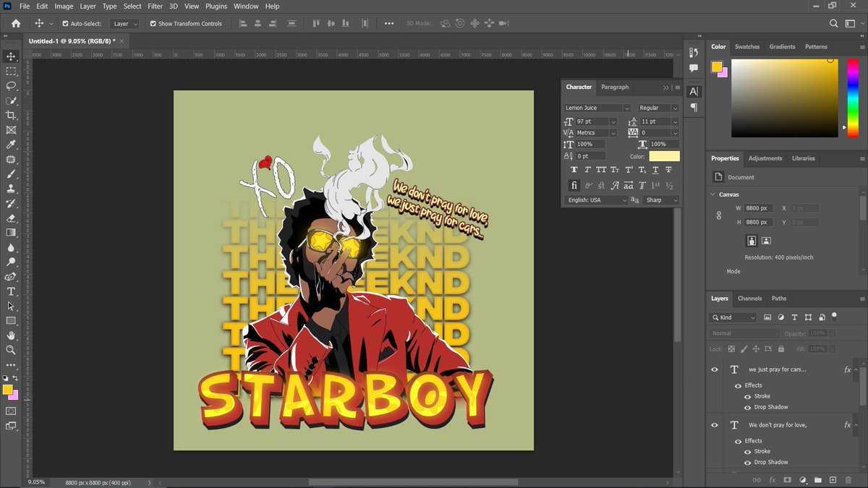Viewport: 868px width, 488px height.
Task: Switch to the Swatches tab
Action: [x=747, y=46]
